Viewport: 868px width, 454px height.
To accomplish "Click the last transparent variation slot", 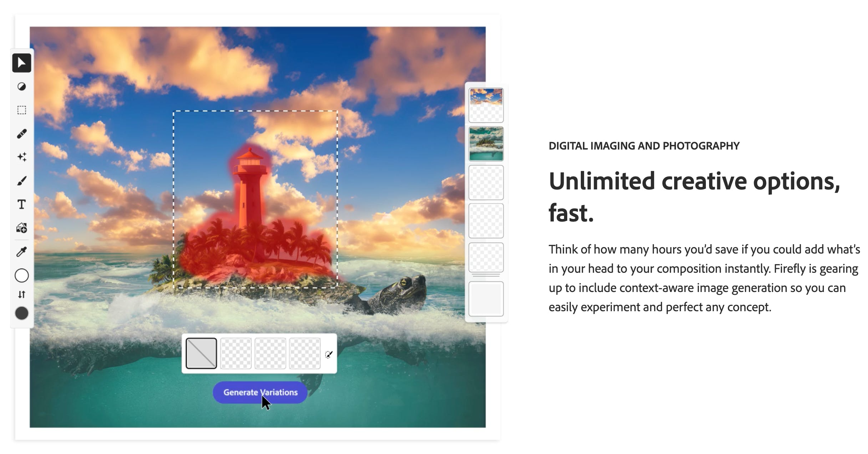I will (305, 353).
